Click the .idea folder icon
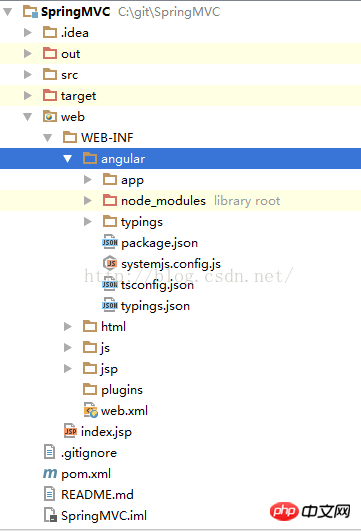The width and height of the screenshot is (361, 531). [x=50, y=33]
